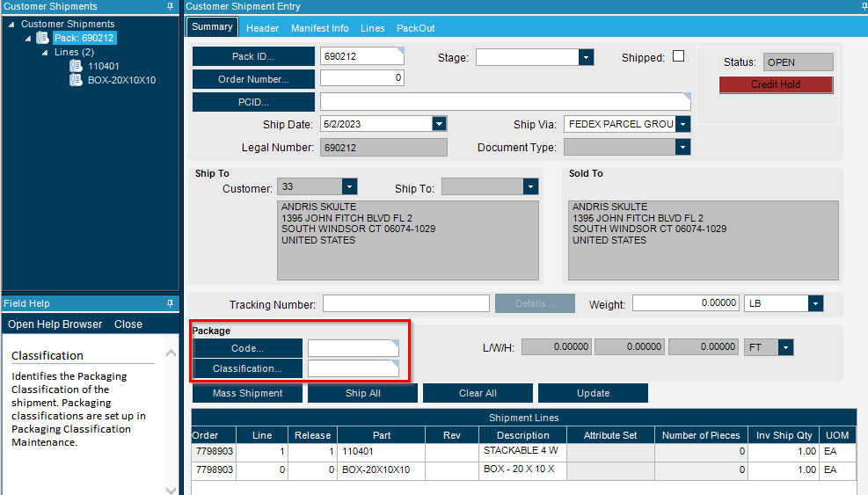Image resolution: width=868 pixels, height=495 pixels.
Task: Collapse the Lines (2) tree node
Action: point(45,53)
